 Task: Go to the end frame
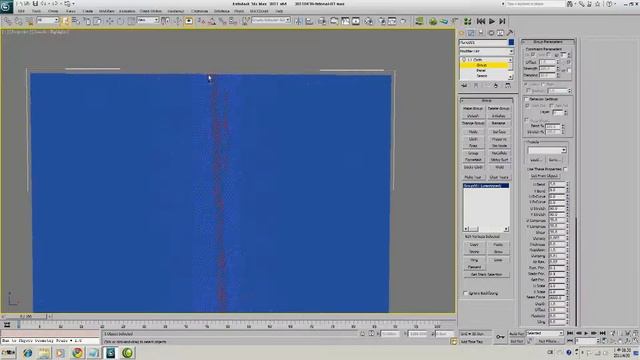click(x=602, y=333)
